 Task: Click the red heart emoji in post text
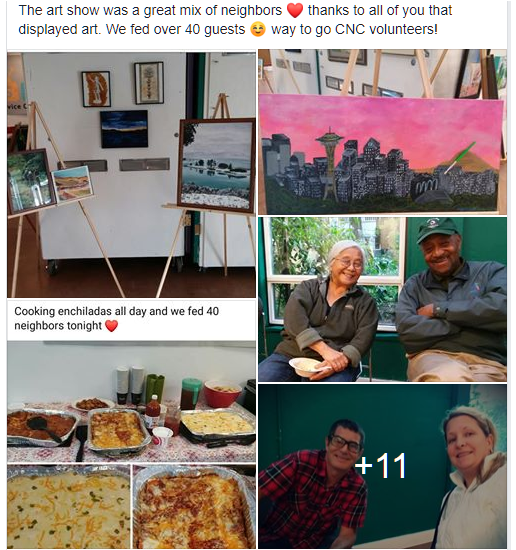pos(295,11)
